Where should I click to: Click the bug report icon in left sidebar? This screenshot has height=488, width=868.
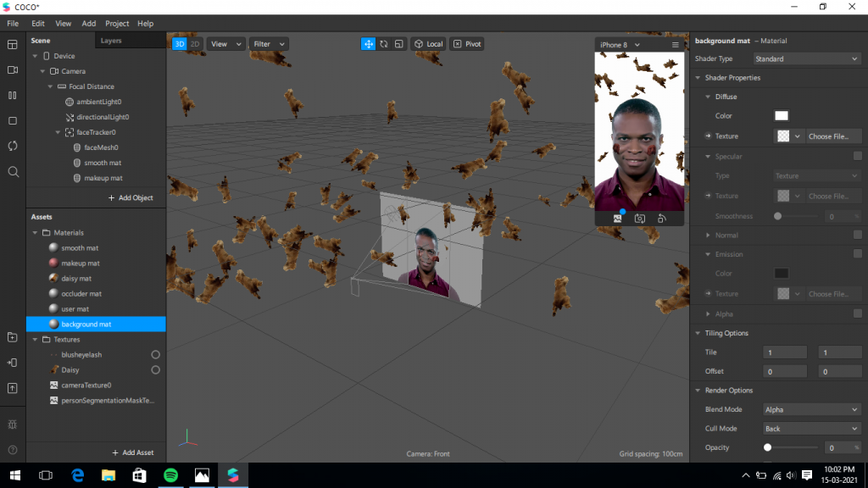[x=12, y=424]
